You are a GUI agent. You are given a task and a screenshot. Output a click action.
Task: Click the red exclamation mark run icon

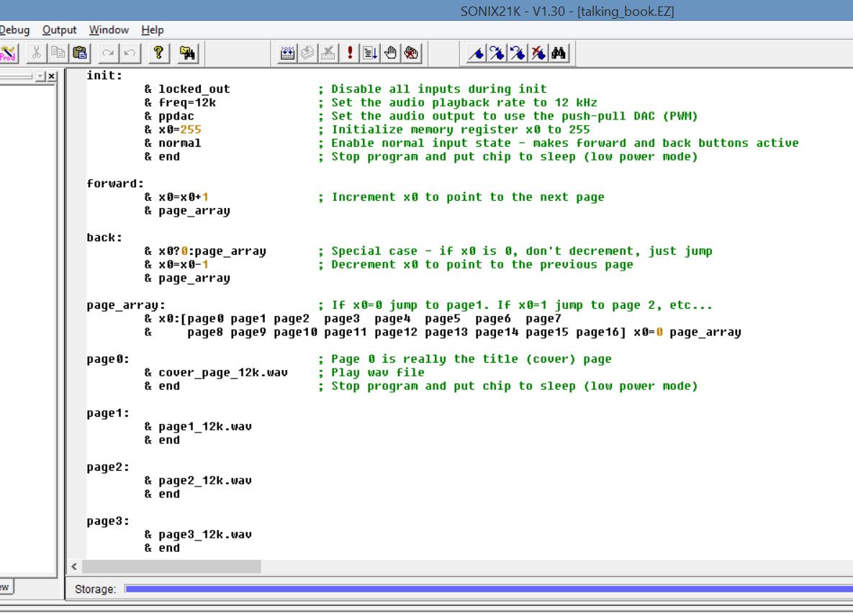point(349,53)
